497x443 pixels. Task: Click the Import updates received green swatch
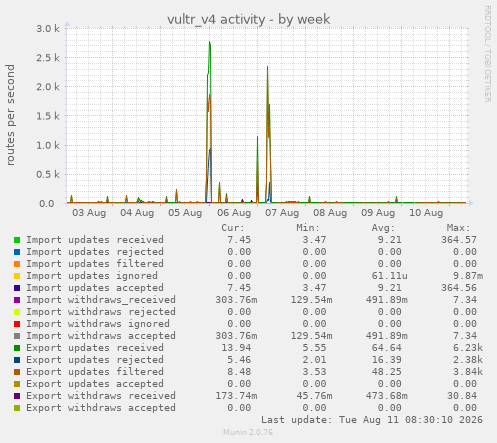point(17,240)
